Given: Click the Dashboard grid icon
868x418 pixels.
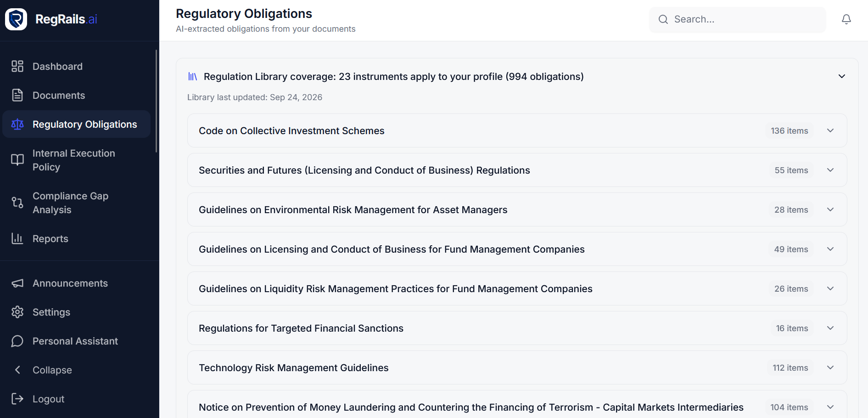Looking at the screenshot, I should click(17, 66).
